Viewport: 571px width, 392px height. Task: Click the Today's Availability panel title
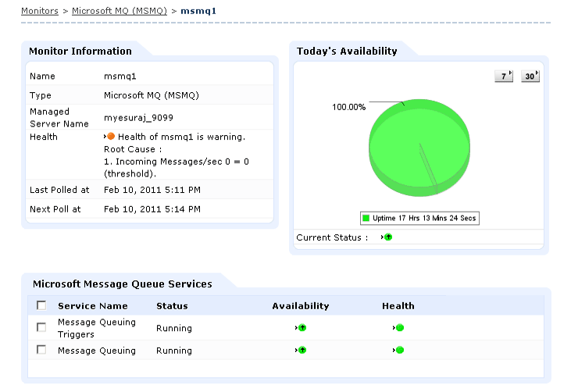347,52
